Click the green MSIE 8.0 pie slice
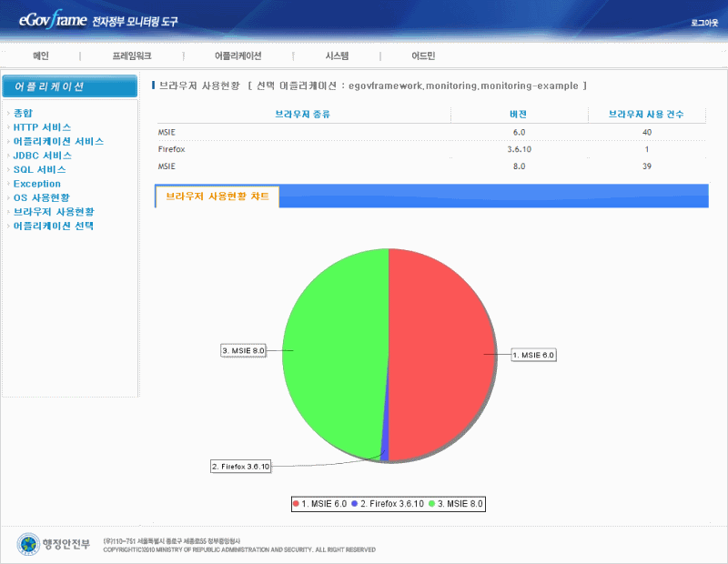The width and height of the screenshot is (728, 564). tap(332, 355)
